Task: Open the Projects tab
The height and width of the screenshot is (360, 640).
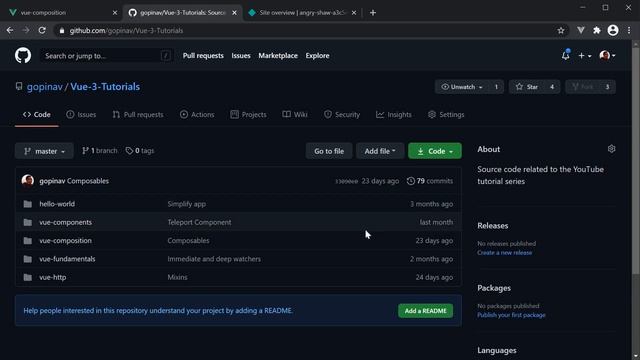Action: [x=248, y=115]
